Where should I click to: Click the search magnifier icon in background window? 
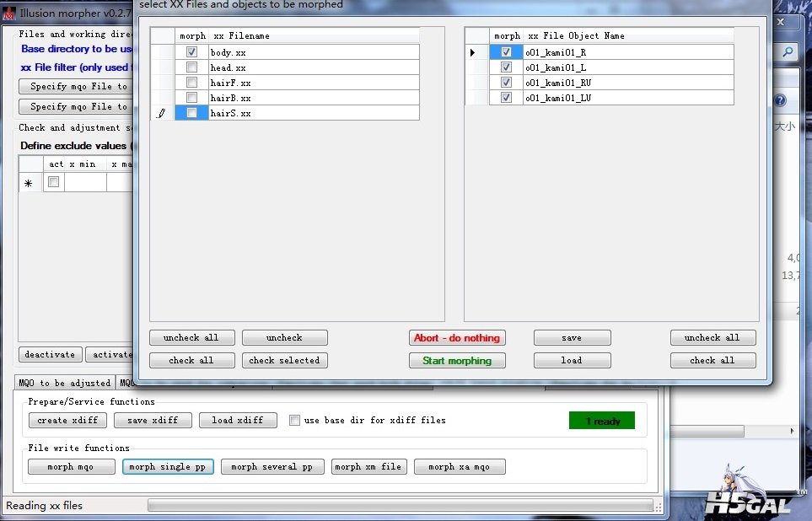coord(788,52)
